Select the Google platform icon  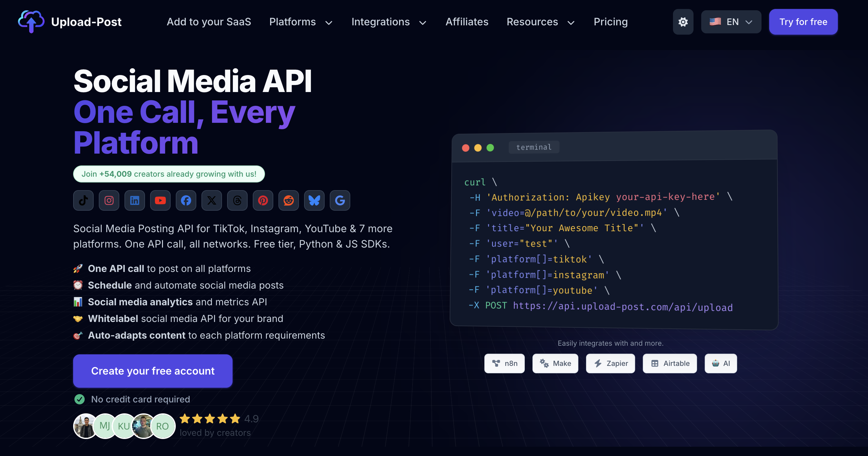(340, 200)
